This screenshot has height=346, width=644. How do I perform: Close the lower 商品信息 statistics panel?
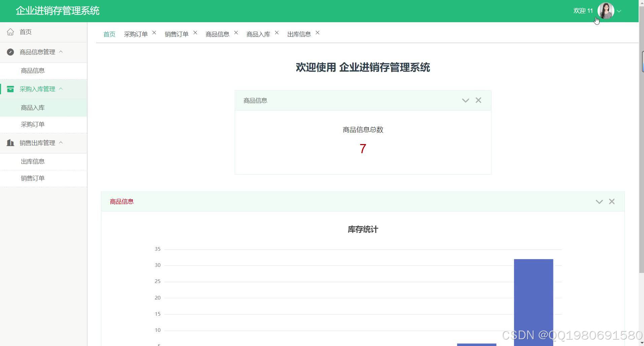click(x=612, y=201)
